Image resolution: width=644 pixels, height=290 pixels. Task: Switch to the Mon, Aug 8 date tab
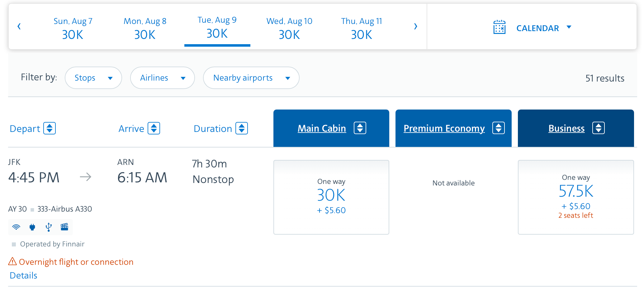pos(145,28)
